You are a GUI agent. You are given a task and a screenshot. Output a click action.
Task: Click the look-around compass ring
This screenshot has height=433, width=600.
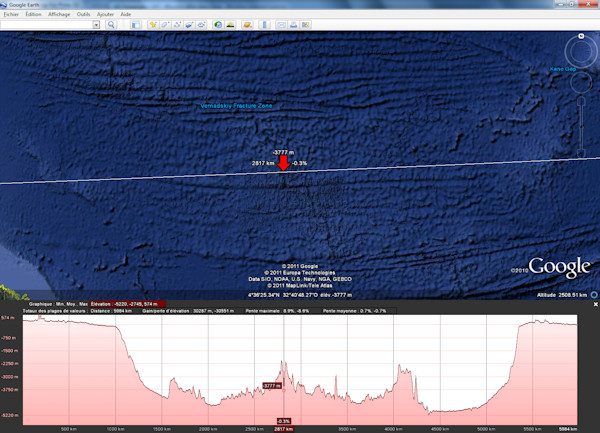click(x=581, y=51)
